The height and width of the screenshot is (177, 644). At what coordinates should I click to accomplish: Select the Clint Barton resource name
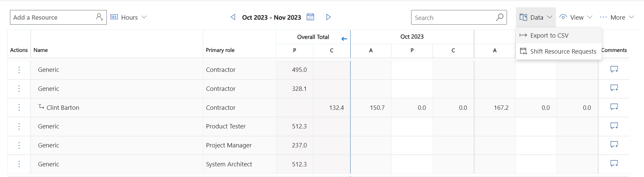pyautogui.click(x=63, y=107)
